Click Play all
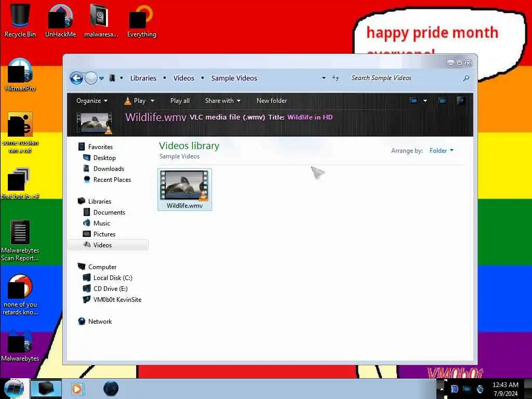Image resolution: width=532 pixels, height=399 pixels. tap(180, 101)
